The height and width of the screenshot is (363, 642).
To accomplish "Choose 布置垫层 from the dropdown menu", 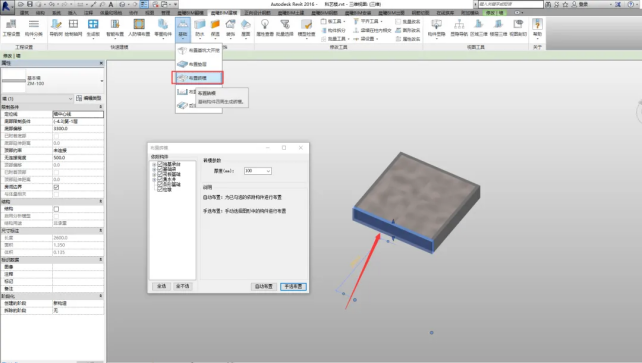I will pyautogui.click(x=199, y=64).
